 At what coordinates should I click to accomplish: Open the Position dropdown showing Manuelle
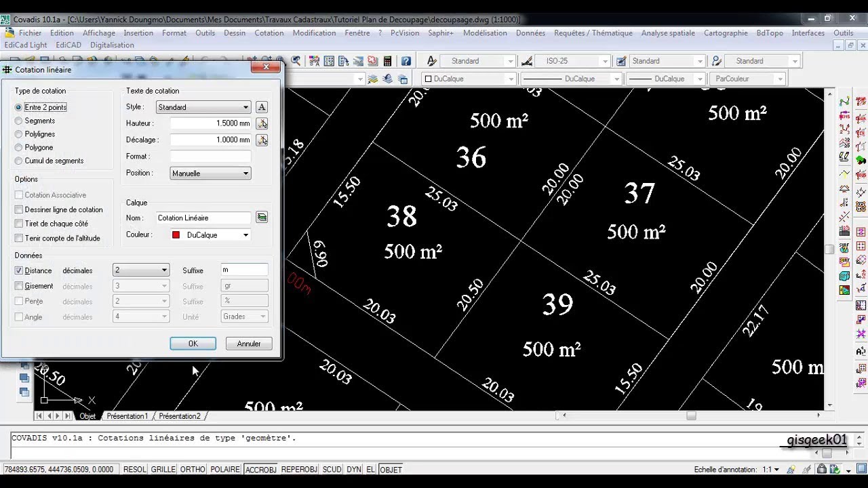(210, 173)
